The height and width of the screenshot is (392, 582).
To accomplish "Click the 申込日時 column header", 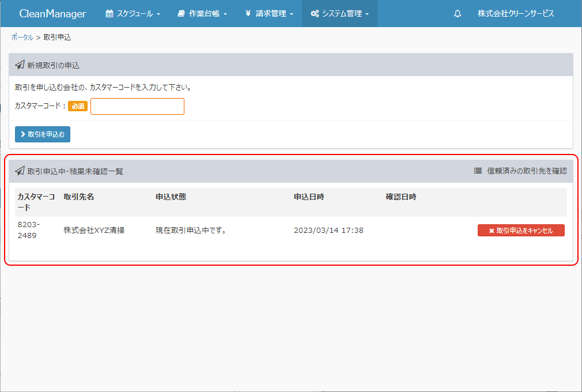I will click(x=309, y=197).
